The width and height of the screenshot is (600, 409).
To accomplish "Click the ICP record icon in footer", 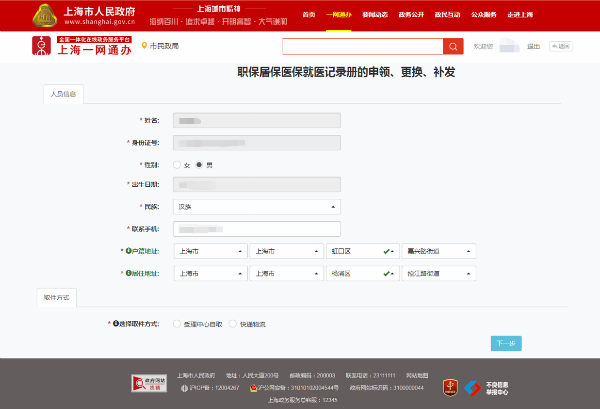I will 184,388.
